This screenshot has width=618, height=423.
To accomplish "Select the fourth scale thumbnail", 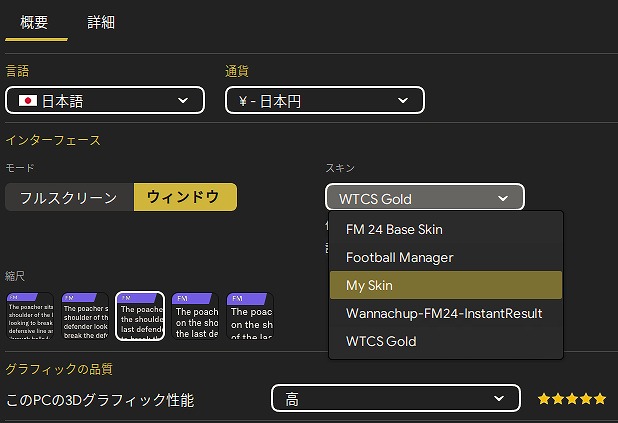I will [x=195, y=316].
